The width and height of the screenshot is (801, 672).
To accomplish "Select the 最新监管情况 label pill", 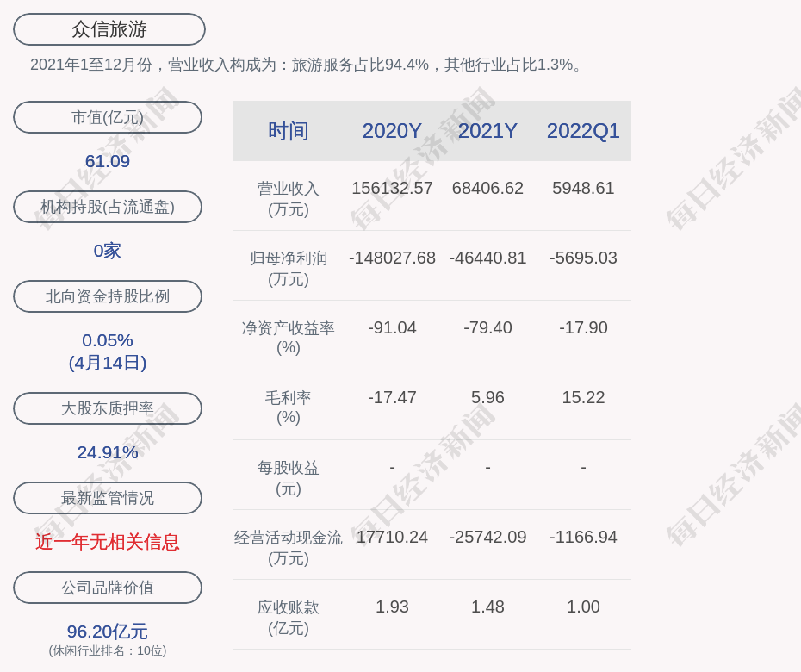I will pyautogui.click(x=108, y=498).
